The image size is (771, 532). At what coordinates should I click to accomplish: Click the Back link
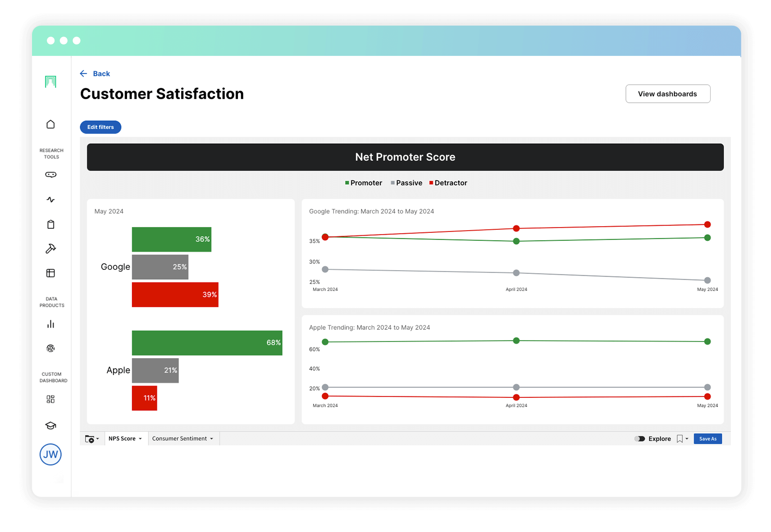(95, 73)
